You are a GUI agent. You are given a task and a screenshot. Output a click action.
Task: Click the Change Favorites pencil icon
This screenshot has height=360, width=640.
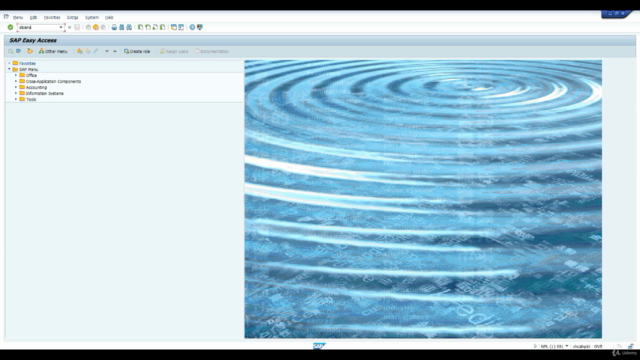click(96, 51)
